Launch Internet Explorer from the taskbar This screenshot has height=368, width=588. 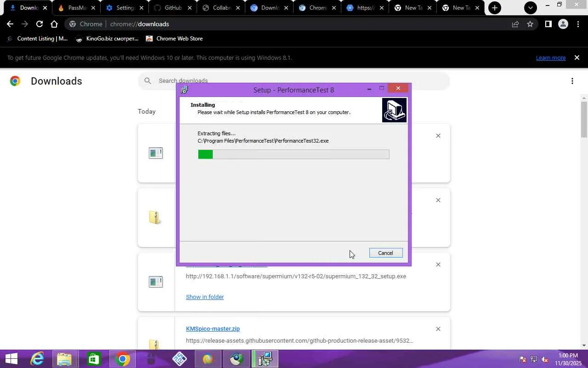click(x=37, y=359)
